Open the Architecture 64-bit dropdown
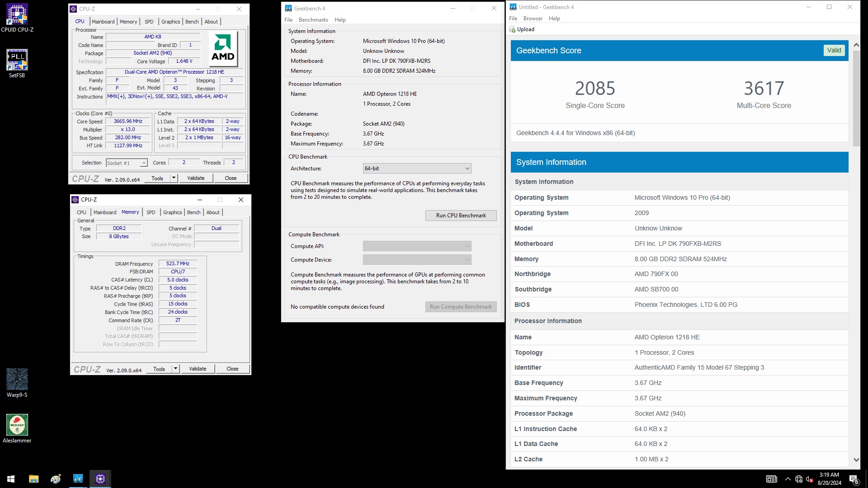Viewport: 868px width, 488px height. (417, 169)
